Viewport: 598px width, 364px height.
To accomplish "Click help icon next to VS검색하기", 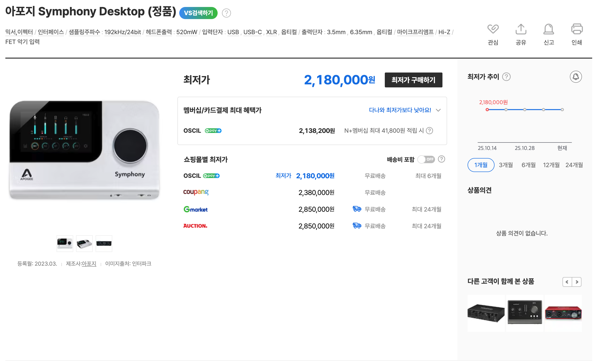I will 226,13.
